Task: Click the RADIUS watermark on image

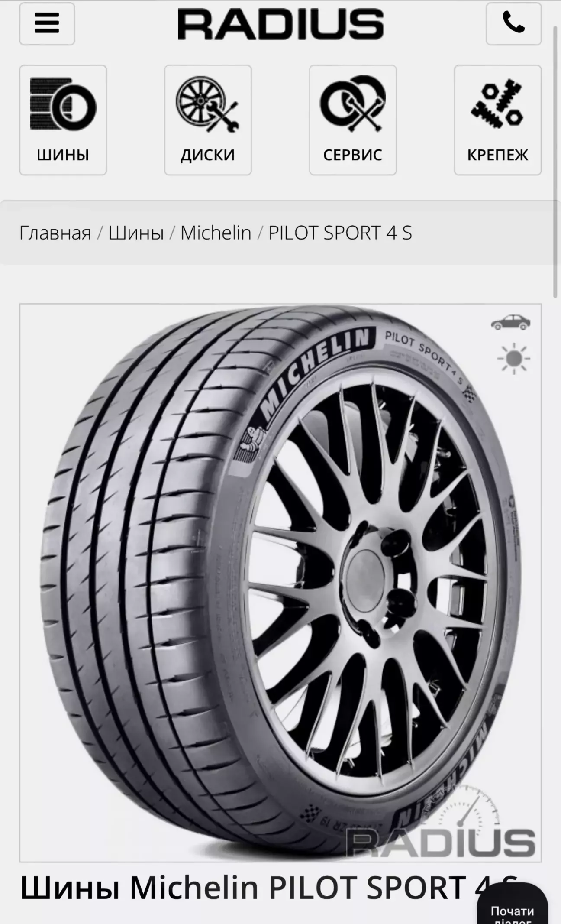Action: pos(441,842)
